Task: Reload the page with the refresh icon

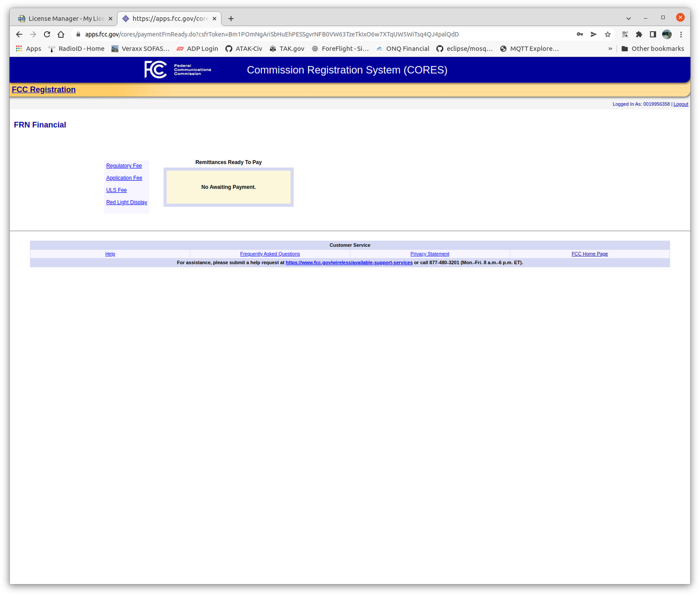Action: click(x=47, y=34)
